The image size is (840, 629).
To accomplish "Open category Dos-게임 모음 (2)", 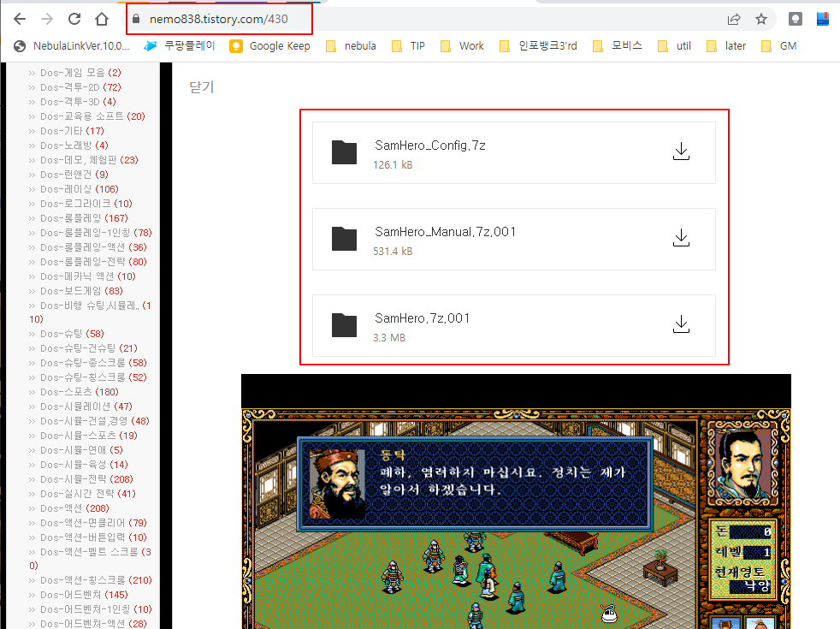I will 80,73.
